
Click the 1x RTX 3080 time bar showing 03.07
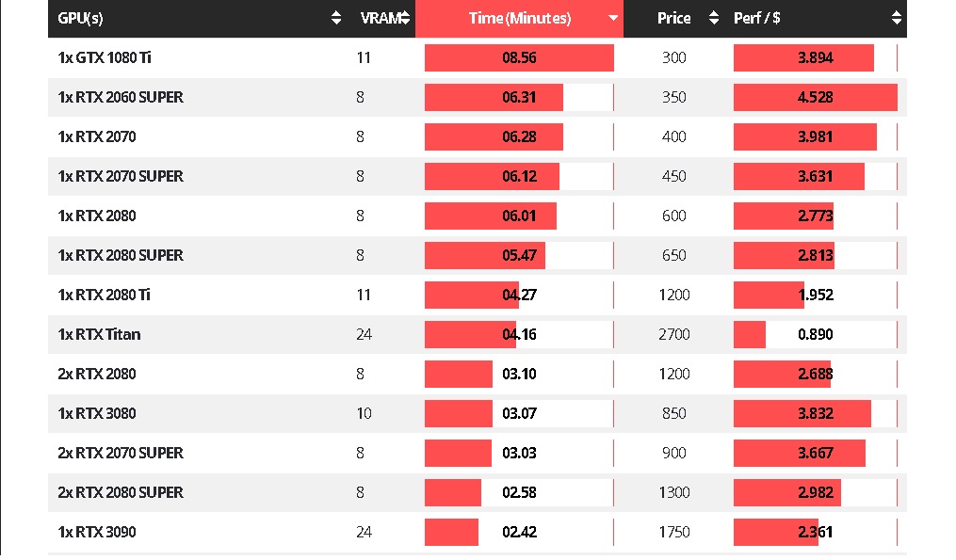[459, 413]
